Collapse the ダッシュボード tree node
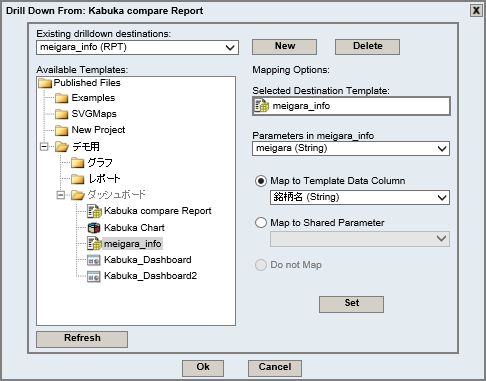This screenshot has width=486, height=381. pos(60,195)
